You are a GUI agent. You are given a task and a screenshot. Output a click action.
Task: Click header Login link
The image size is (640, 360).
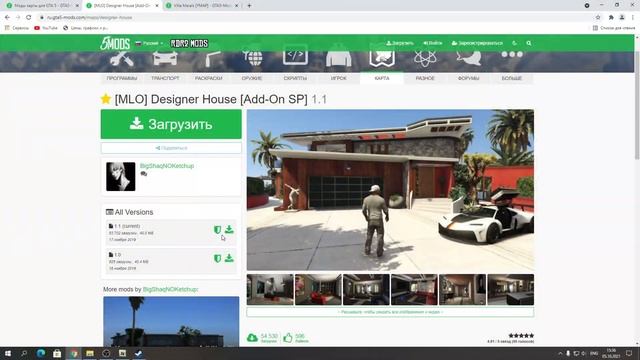pyautogui.click(x=433, y=43)
